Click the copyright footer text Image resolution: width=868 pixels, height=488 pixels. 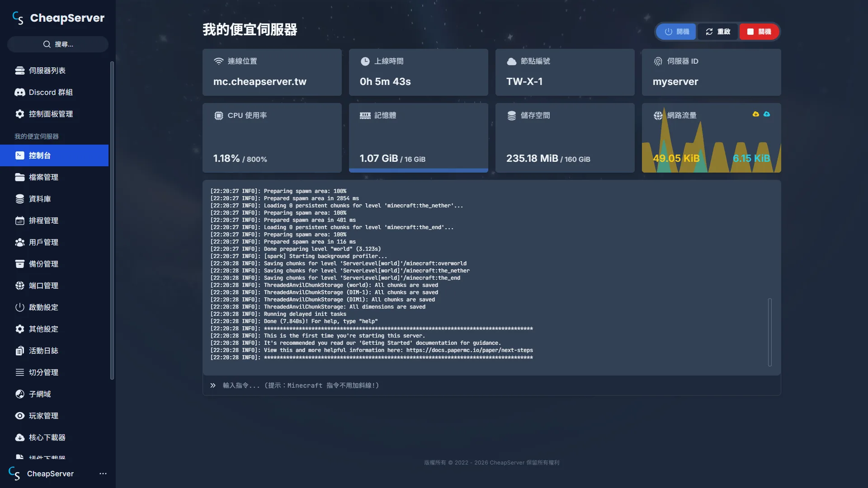click(492, 463)
